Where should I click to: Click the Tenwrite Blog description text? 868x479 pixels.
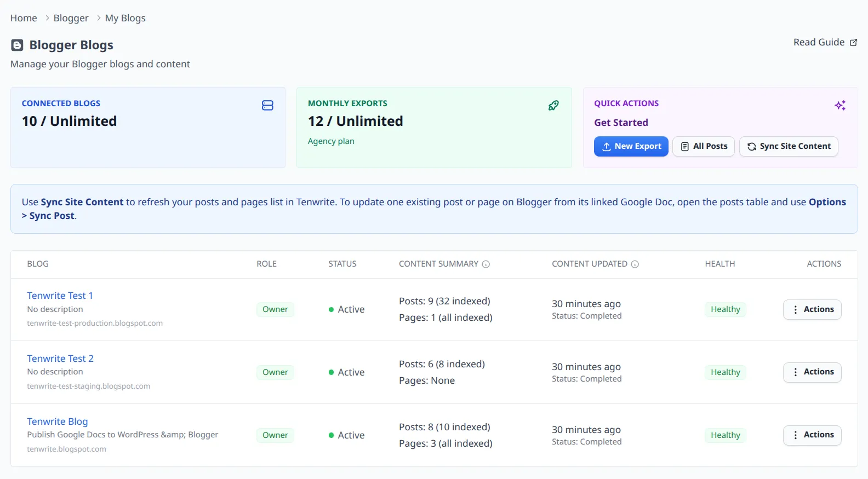123,435
